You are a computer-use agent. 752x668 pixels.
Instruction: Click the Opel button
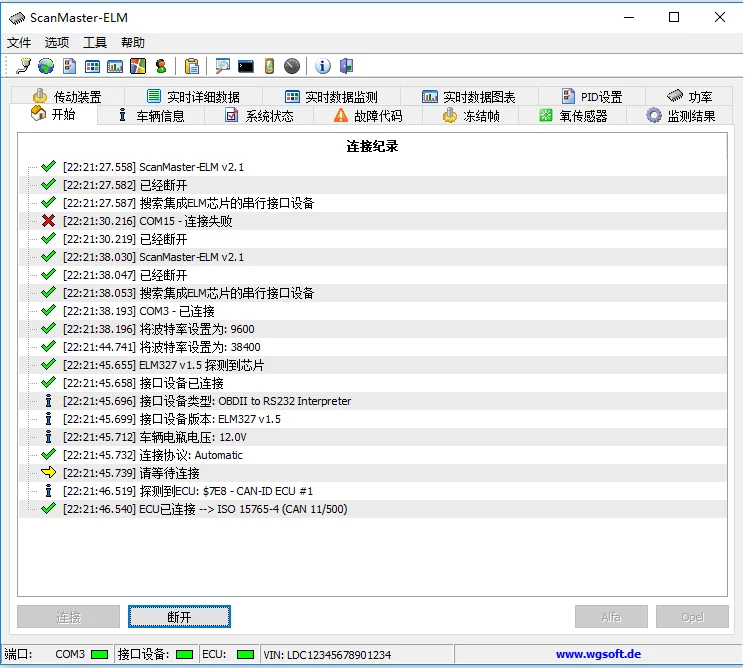click(x=693, y=617)
